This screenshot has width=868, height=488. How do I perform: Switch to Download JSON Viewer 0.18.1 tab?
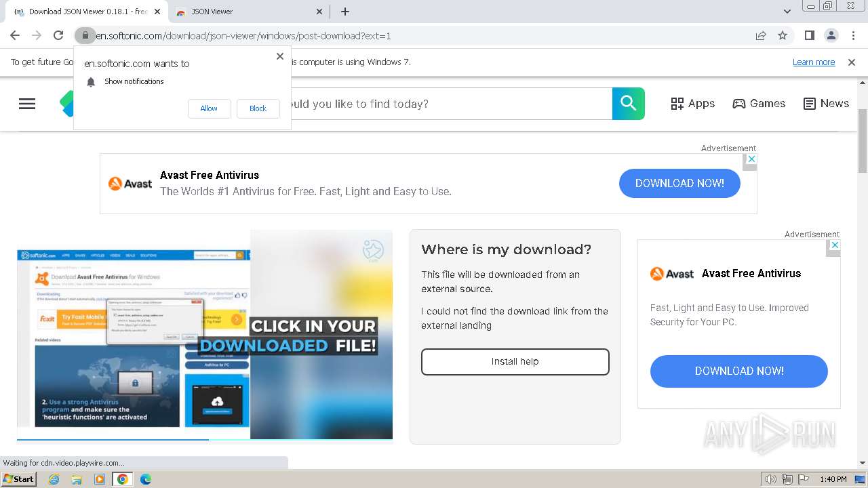(x=87, y=12)
